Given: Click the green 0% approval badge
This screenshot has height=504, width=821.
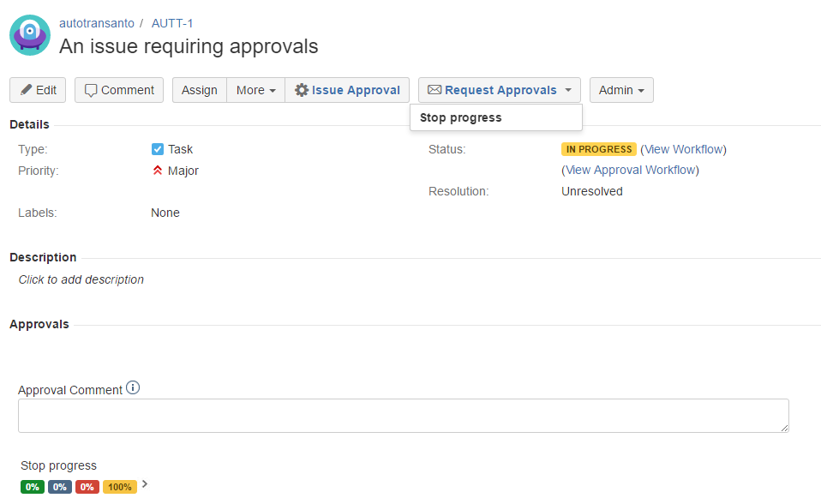Looking at the screenshot, I should (x=33, y=487).
